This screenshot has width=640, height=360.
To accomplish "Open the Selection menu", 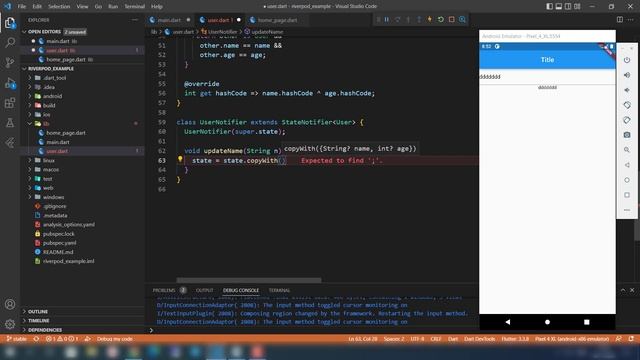I will 59,6.
